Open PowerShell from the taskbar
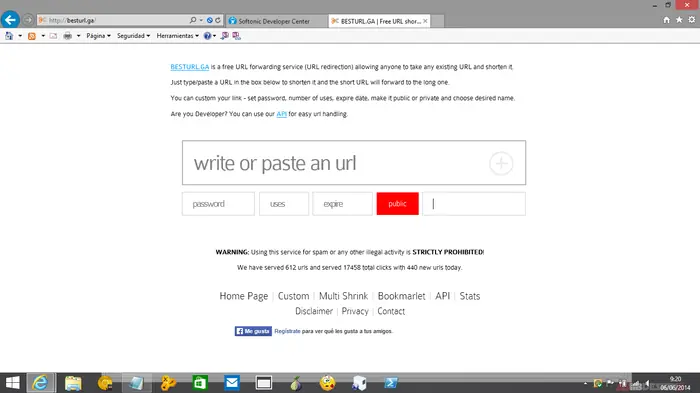This screenshot has width=700, height=393. (x=391, y=383)
